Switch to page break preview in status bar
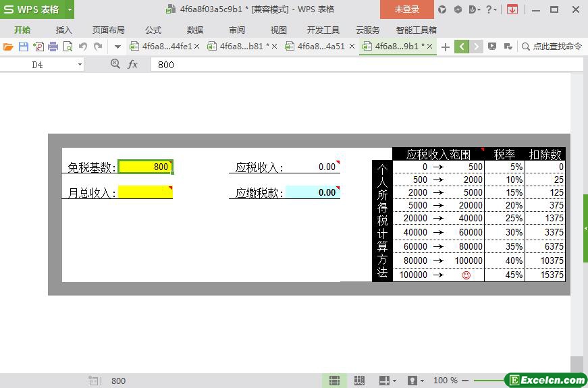 point(359,381)
